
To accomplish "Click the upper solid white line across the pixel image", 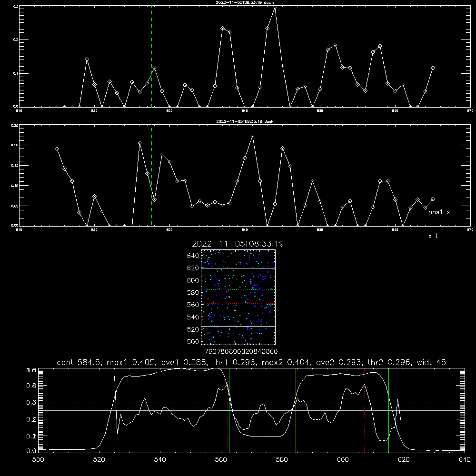I will tap(238, 268).
